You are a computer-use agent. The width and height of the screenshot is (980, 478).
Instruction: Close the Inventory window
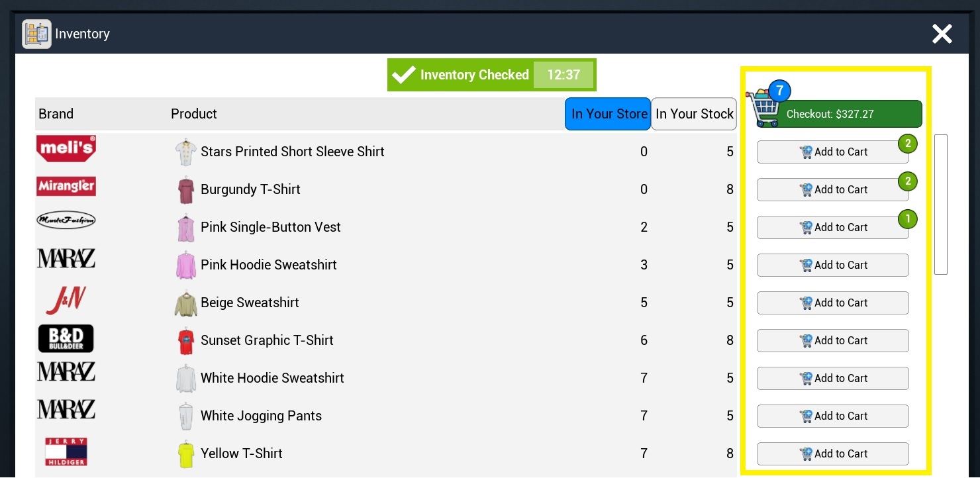942,34
